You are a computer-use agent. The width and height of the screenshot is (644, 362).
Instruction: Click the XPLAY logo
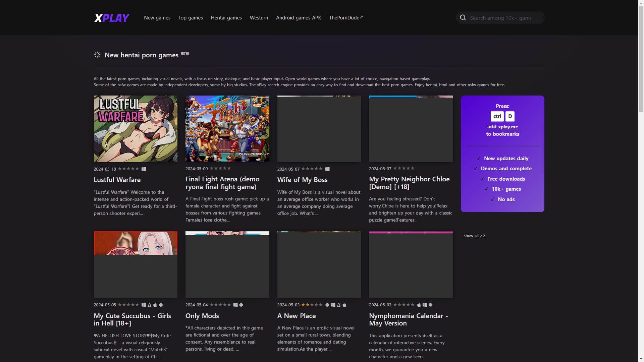coord(111,18)
